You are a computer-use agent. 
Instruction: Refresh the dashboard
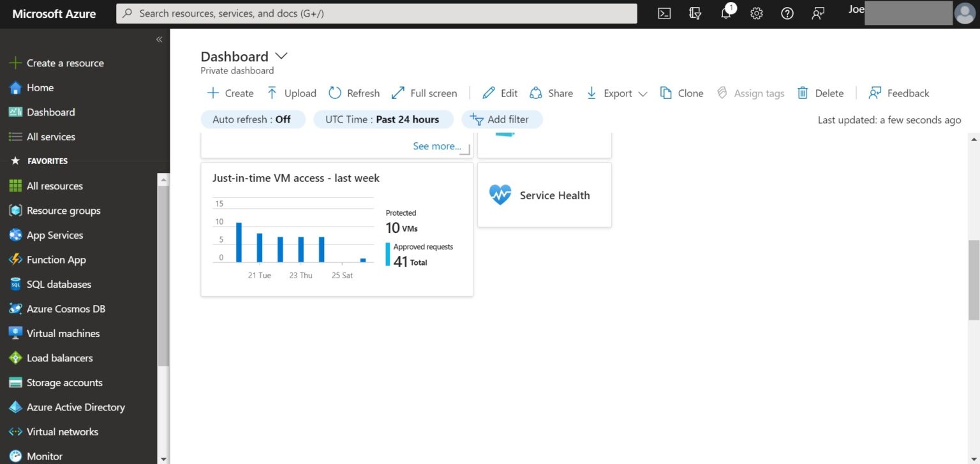(353, 93)
